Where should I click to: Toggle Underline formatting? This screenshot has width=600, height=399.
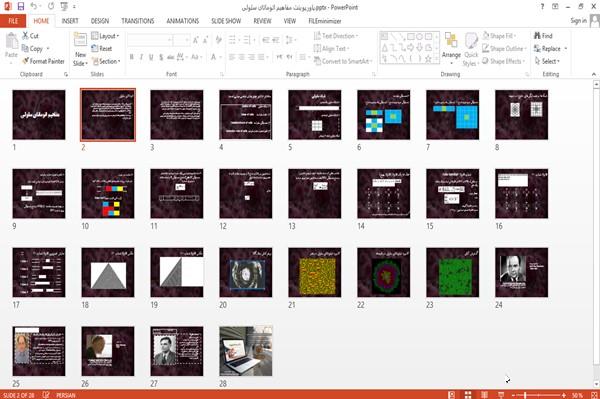click(151, 57)
